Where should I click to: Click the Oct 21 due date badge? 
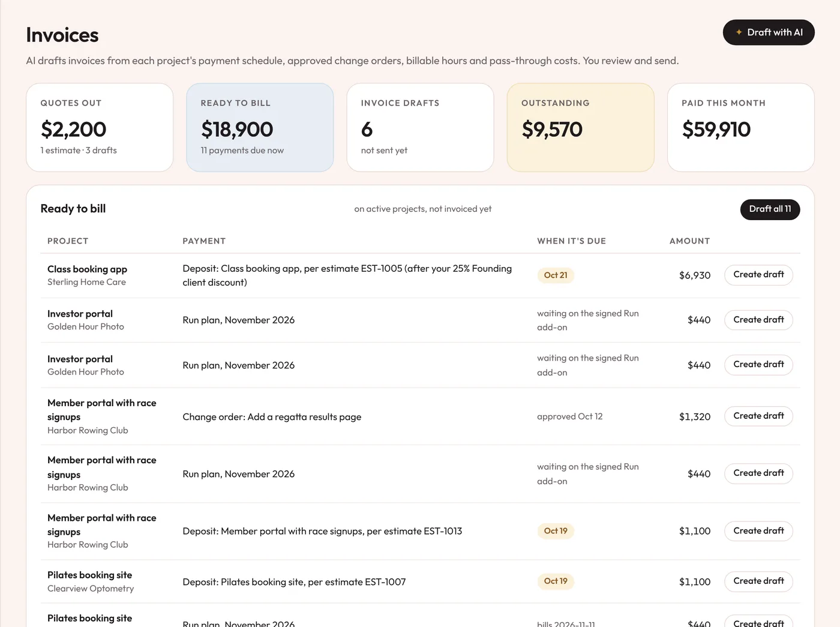tap(556, 275)
